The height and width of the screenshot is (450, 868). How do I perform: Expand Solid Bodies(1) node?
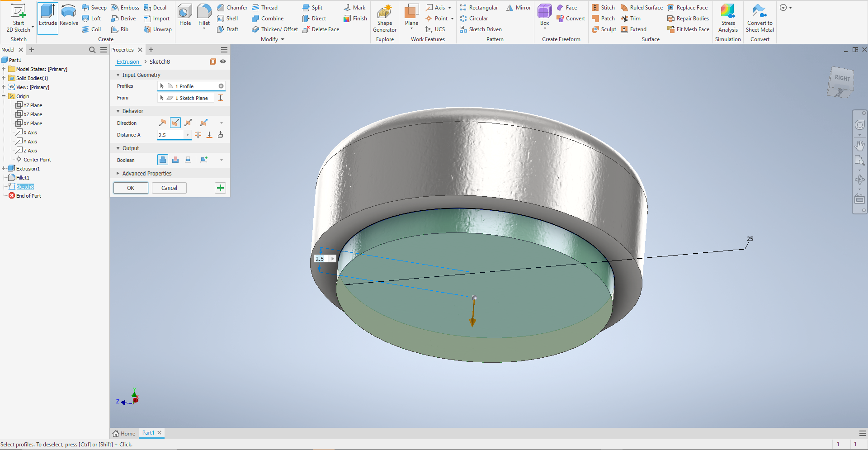(x=4, y=78)
